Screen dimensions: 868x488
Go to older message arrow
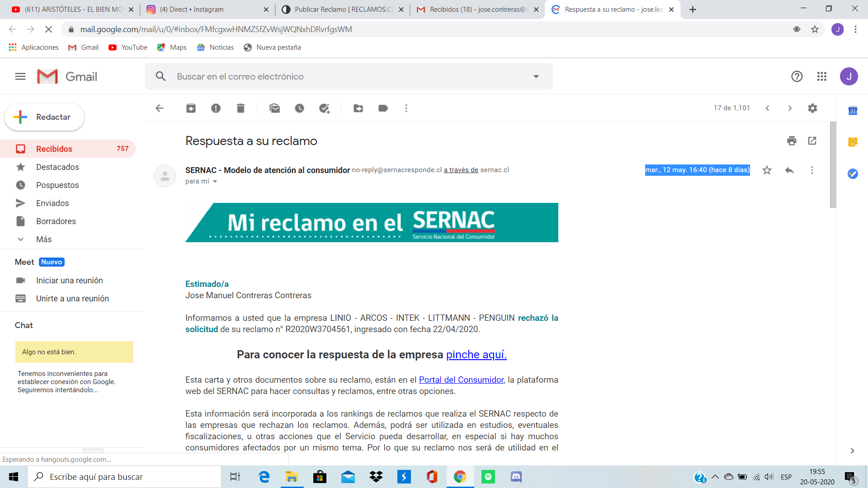point(790,108)
